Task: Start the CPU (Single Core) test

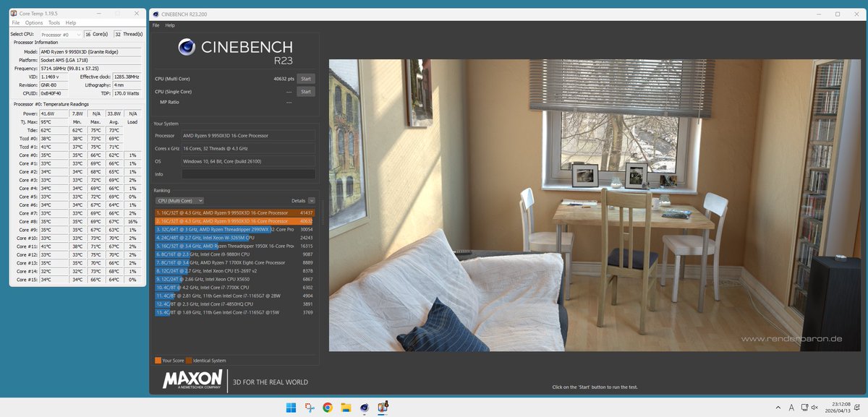Action: pos(305,92)
